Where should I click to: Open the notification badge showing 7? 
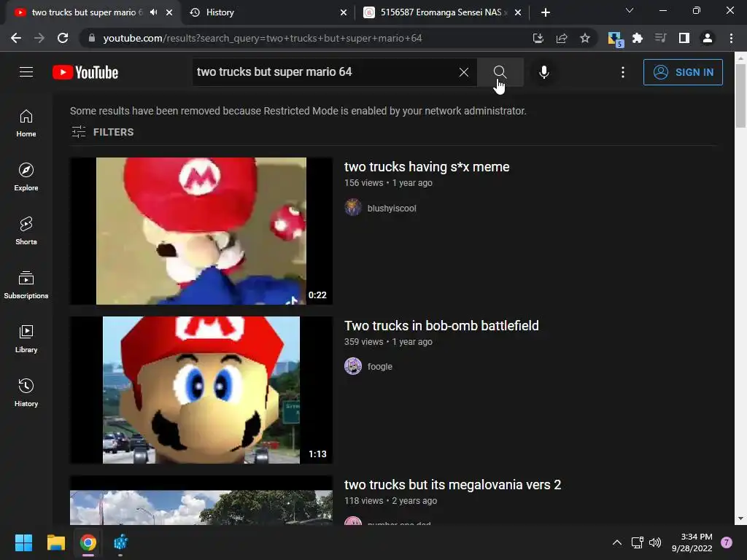727,542
